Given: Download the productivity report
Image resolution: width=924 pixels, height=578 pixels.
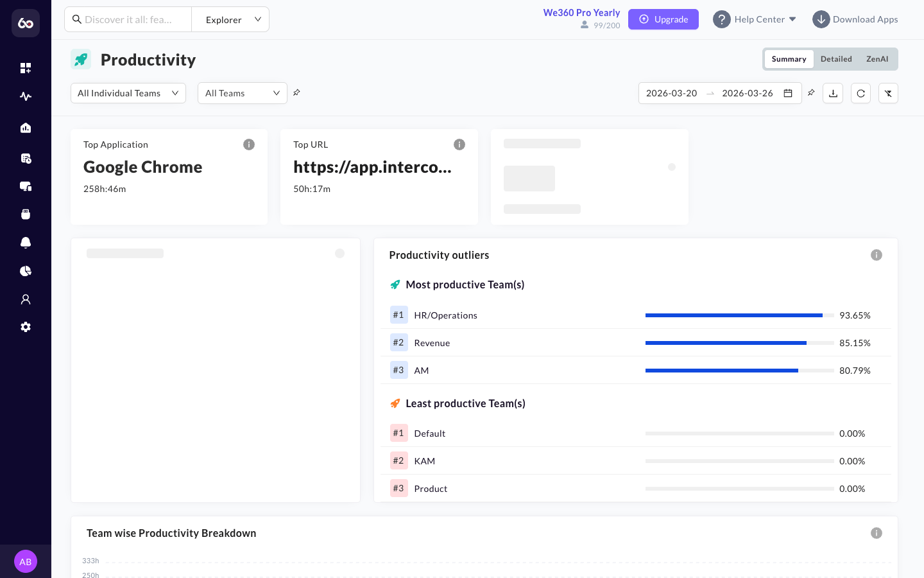Looking at the screenshot, I should pyautogui.click(x=833, y=93).
